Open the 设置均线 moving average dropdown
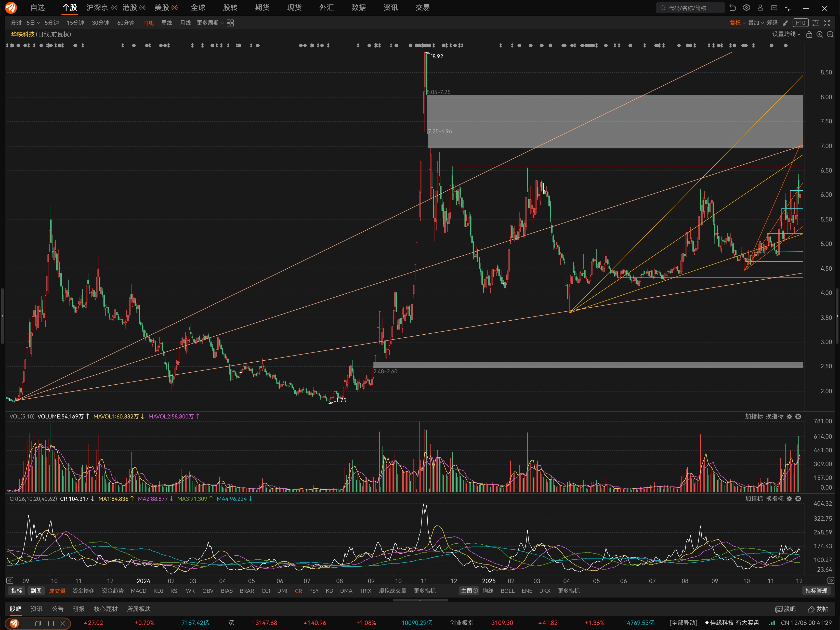Viewport: 840px width, 630px height. pyautogui.click(x=786, y=34)
